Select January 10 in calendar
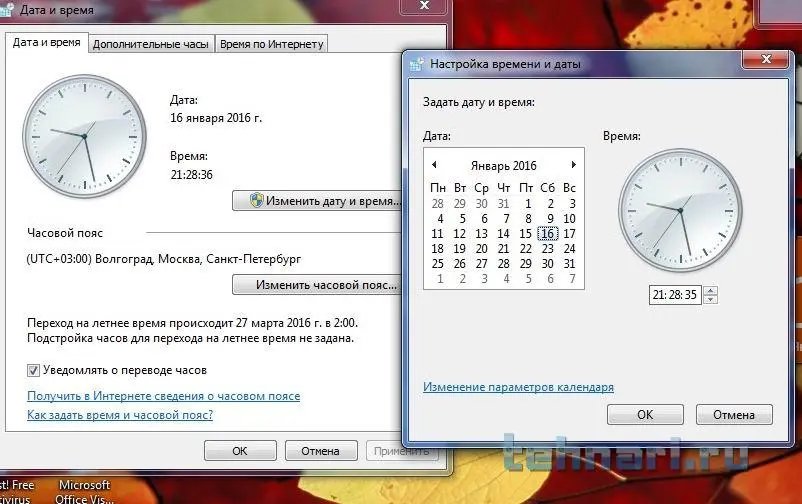The width and height of the screenshot is (802, 504). [x=569, y=219]
